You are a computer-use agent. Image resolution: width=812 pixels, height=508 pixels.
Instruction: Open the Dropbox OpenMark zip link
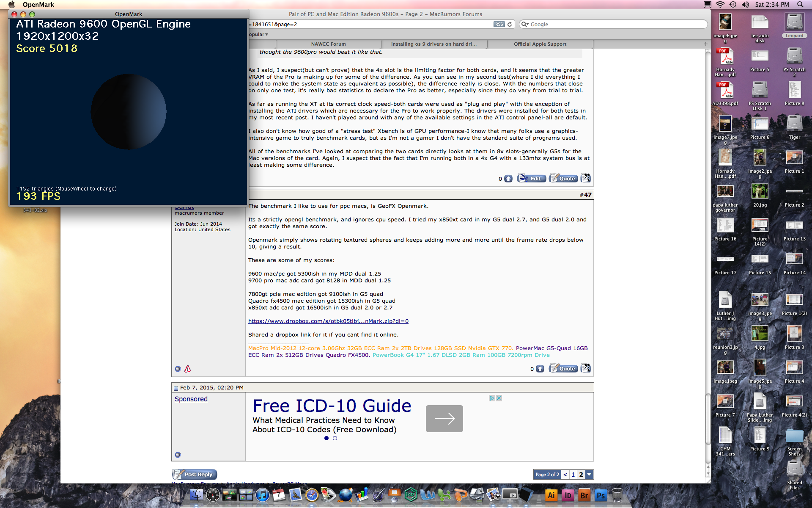(328, 321)
